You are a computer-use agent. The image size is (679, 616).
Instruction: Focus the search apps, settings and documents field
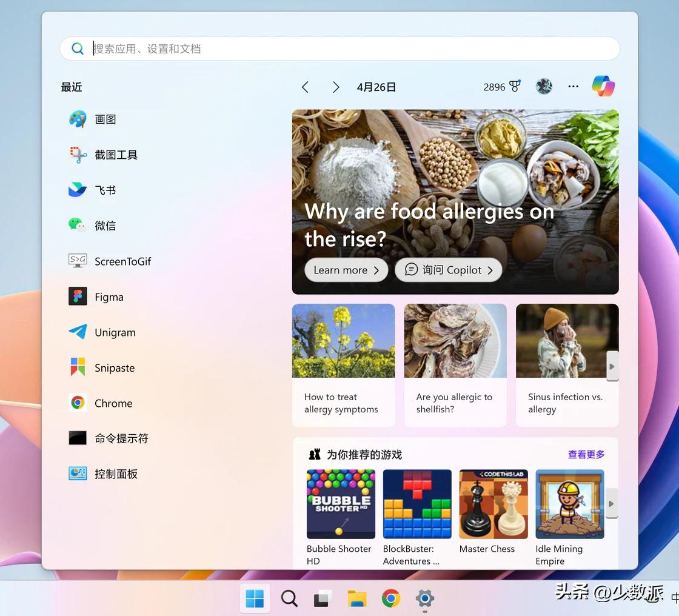click(x=339, y=49)
